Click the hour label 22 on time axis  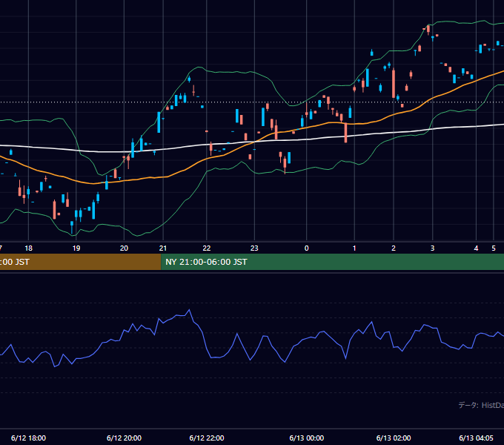click(x=207, y=248)
